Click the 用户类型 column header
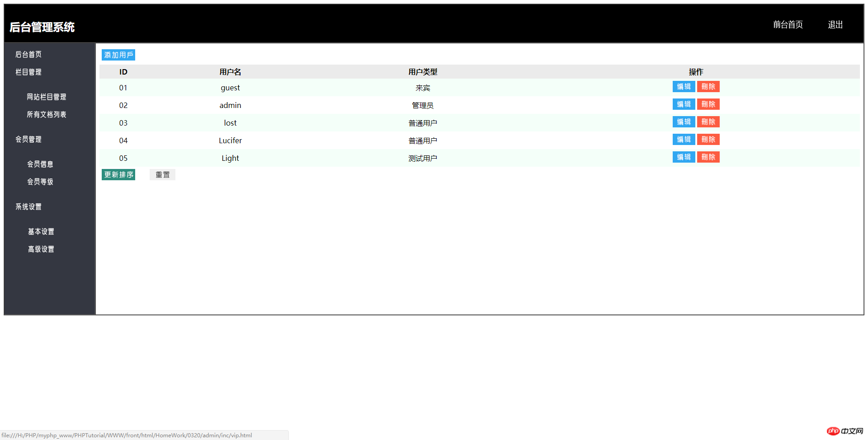The height and width of the screenshot is (440, 868). point(423,72)
